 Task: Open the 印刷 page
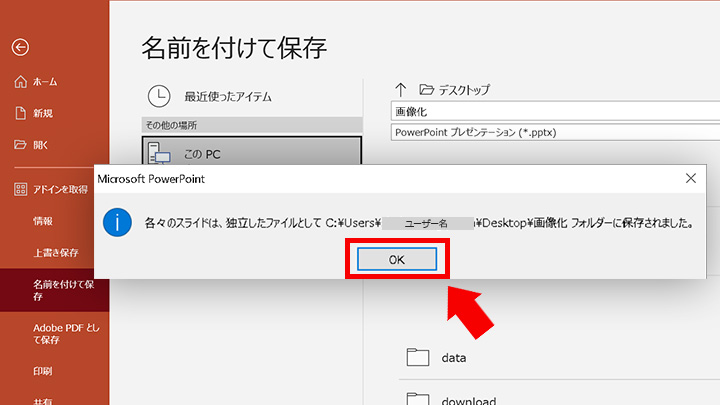43,371
